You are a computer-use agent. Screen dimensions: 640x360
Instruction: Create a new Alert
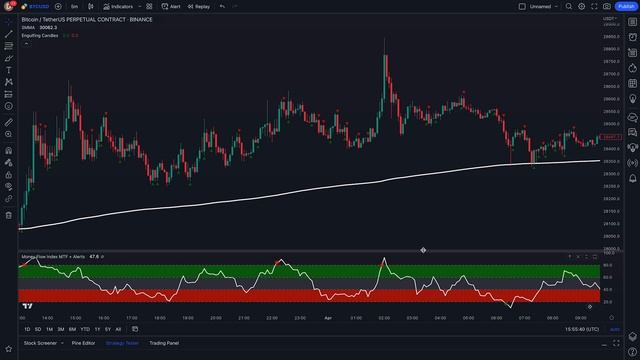click(x=171, y=7)
